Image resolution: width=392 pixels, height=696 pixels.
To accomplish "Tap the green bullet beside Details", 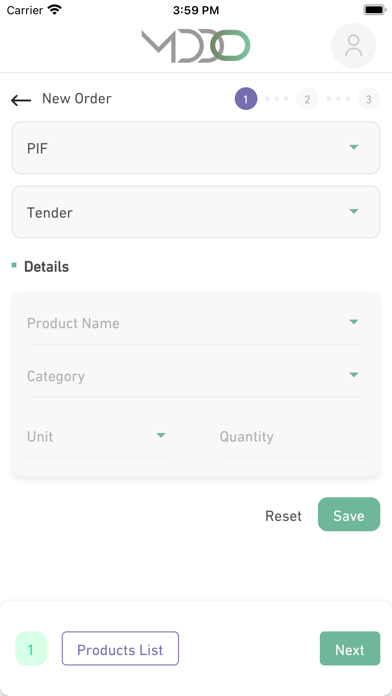I will pyautogui.click(x=14, y=265).
